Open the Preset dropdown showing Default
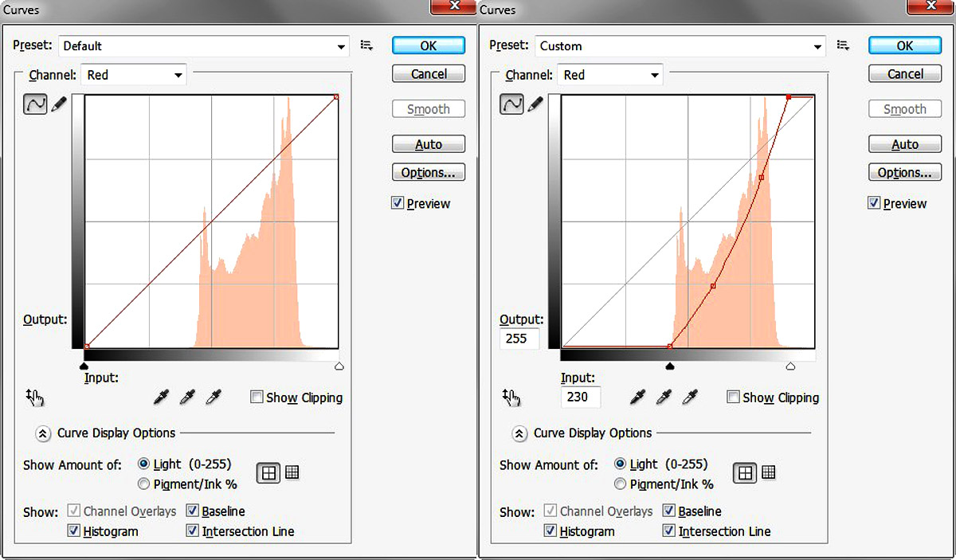 (x=204, y=46)
